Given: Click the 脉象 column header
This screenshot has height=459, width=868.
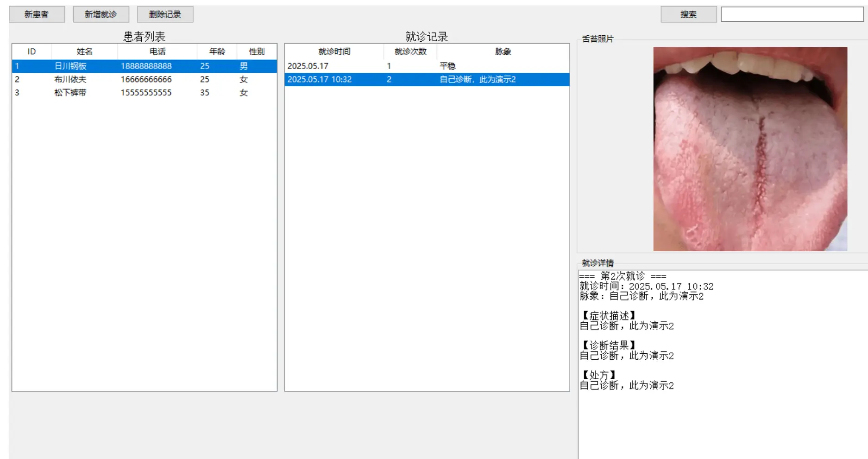Looking at the screenshot, I should coord(503,51).
